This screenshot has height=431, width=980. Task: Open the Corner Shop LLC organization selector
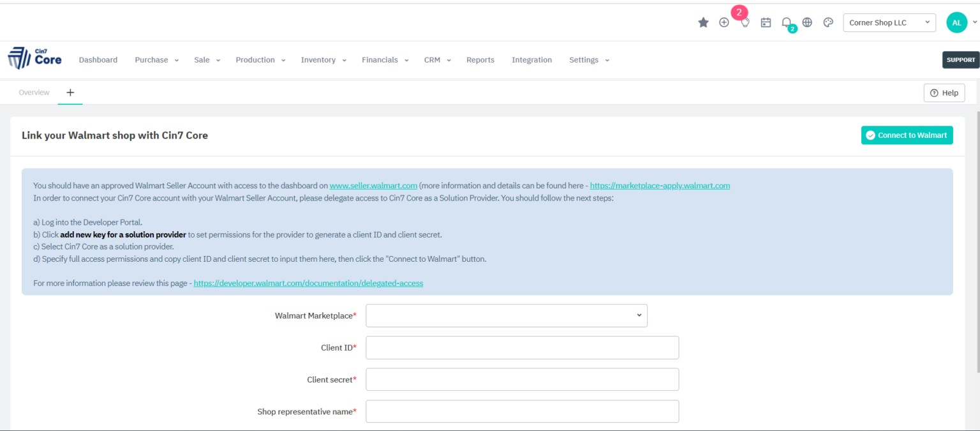point(889,22)
